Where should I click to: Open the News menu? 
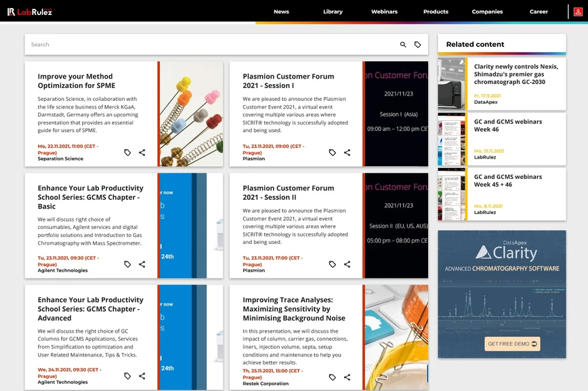(281, 12)
